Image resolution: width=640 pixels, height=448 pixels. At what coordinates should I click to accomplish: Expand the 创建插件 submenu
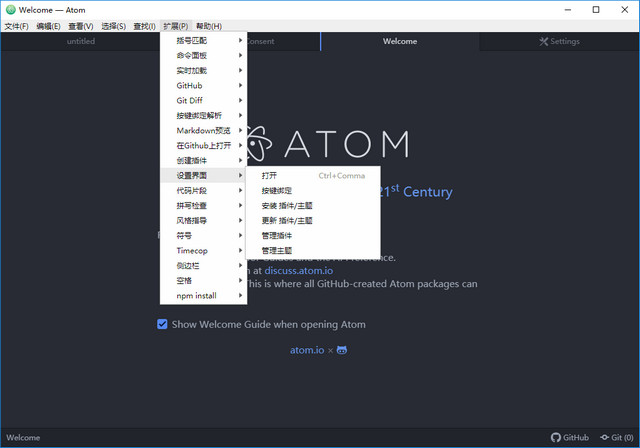click(x=204, y=160)
